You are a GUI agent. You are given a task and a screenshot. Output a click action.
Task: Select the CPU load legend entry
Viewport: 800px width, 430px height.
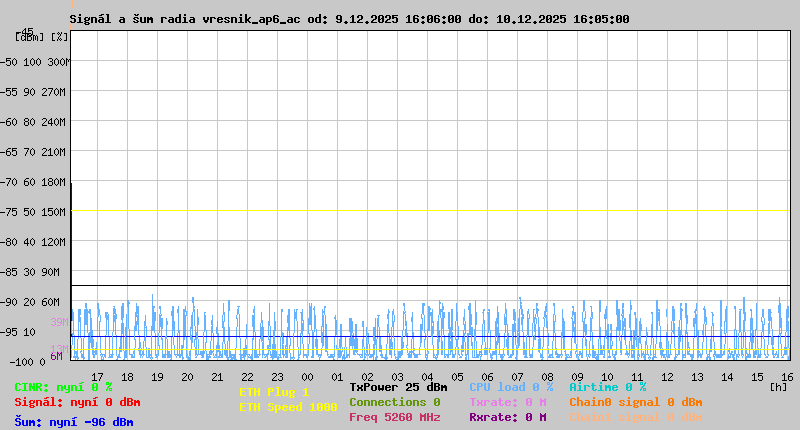pos(510,387)
